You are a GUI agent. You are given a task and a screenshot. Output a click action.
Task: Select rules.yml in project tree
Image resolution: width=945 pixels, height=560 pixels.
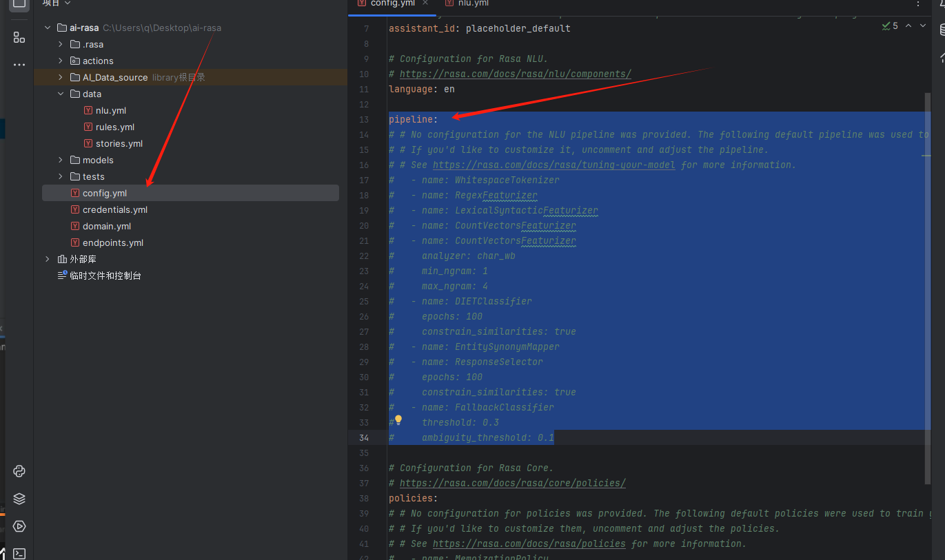(115, 127)
